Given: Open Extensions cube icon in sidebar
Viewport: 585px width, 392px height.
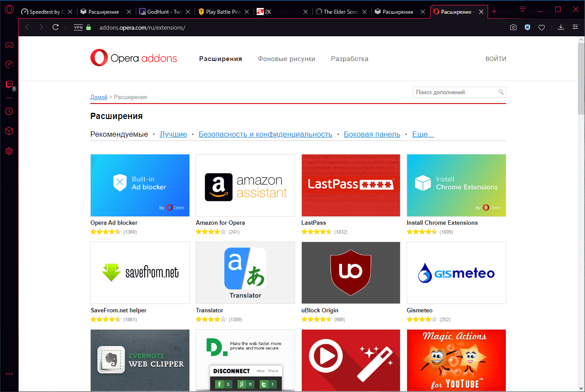Looking at the screenshot, I should 9,131.
